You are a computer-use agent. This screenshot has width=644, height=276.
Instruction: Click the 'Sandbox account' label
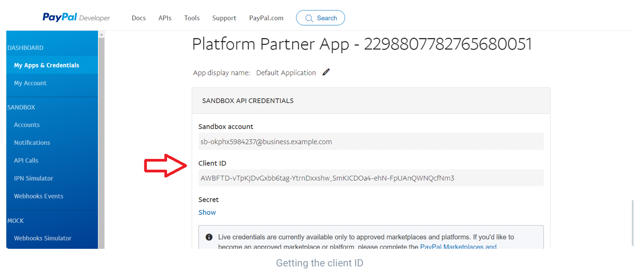tap(226, 126)
